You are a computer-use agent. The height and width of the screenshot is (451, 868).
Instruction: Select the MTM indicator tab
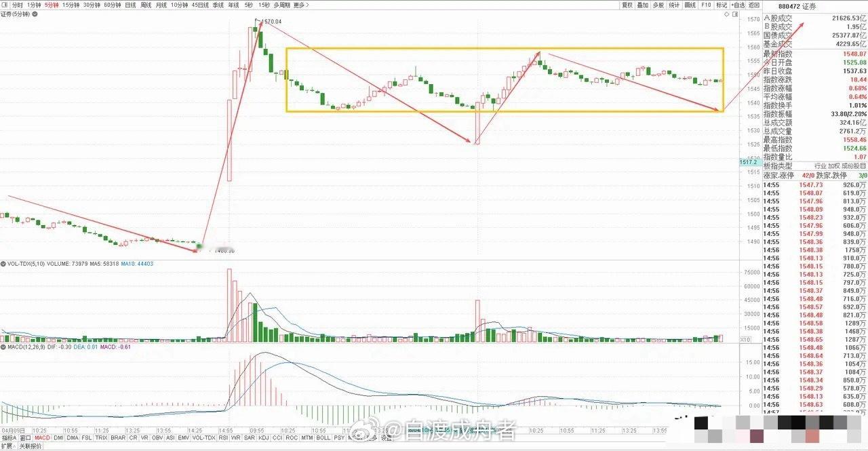point(307,438)
